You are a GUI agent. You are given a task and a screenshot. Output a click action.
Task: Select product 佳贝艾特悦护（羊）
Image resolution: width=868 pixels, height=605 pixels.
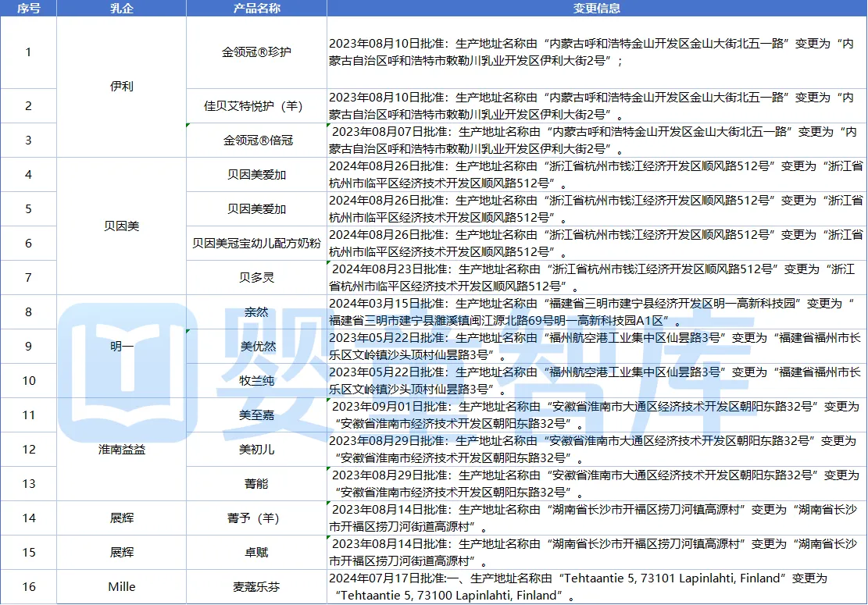pyautogui.click(x=256, y=106)
